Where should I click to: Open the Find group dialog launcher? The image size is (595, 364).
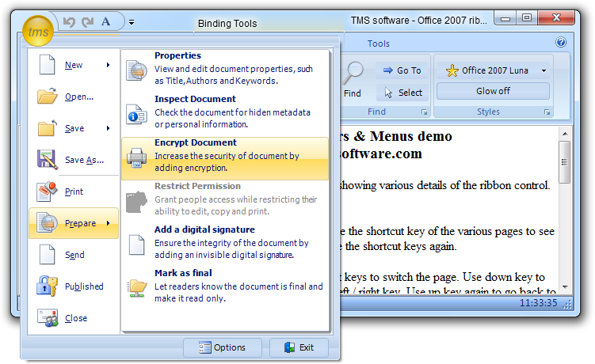tap(424, 112)
